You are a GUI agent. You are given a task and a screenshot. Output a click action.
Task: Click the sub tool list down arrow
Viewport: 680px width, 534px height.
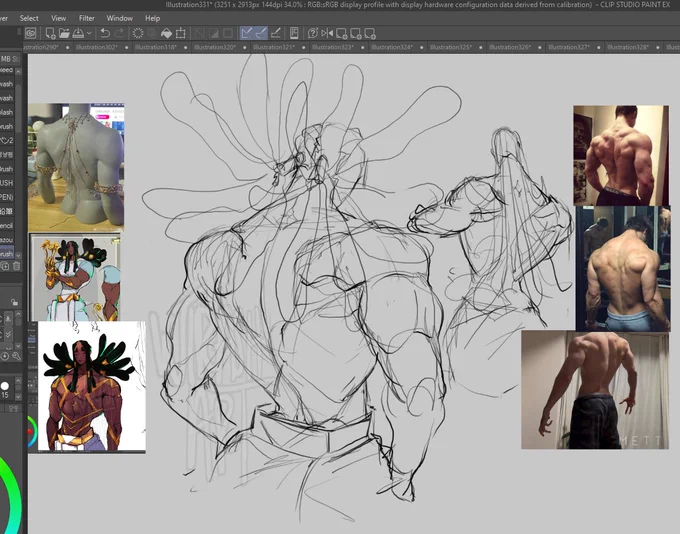[18, 256]
